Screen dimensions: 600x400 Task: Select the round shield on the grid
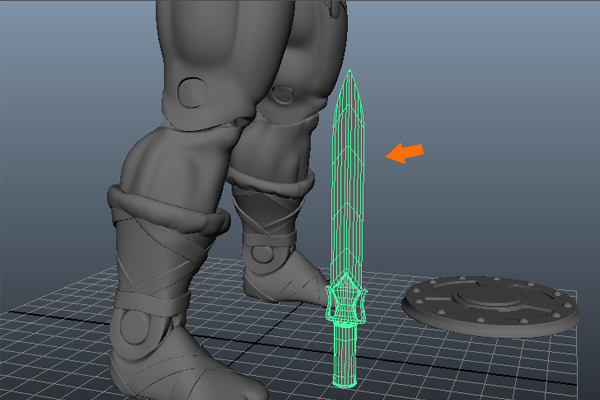tap(491, 305)
